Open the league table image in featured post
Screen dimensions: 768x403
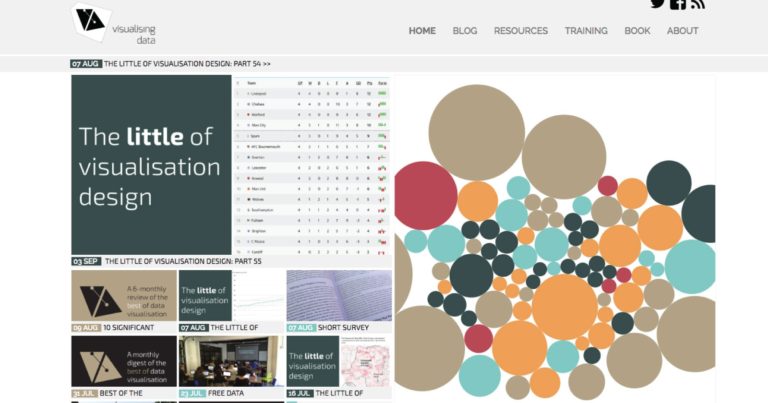click(312, 165)
